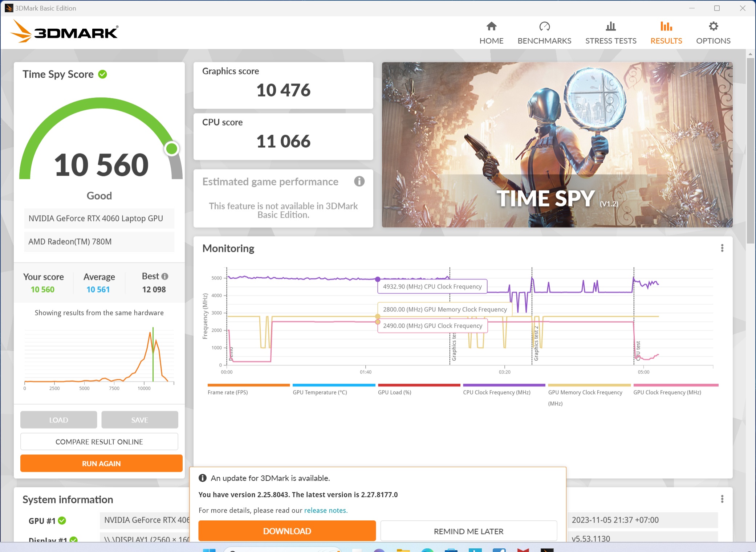Image resolution: width=756 pixels, height=552 pixels.
Task: Click the System information heading
Action: (68, 499)
